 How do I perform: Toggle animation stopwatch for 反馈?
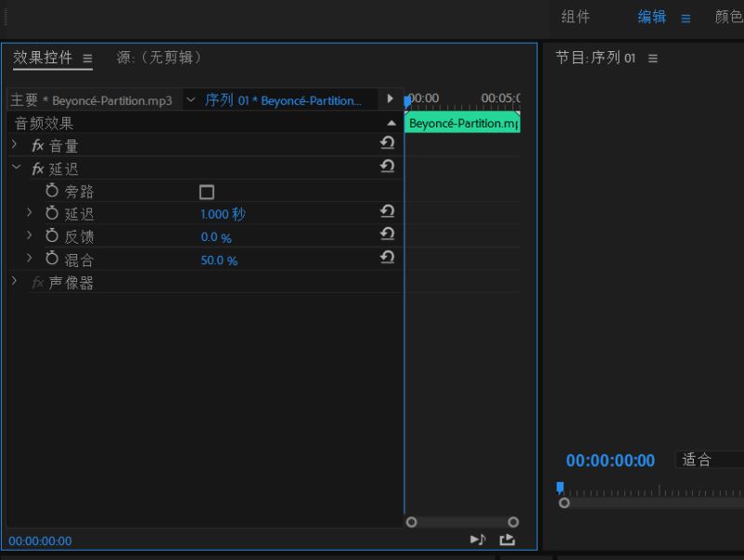pyautogui.click(x=52, y=236)
